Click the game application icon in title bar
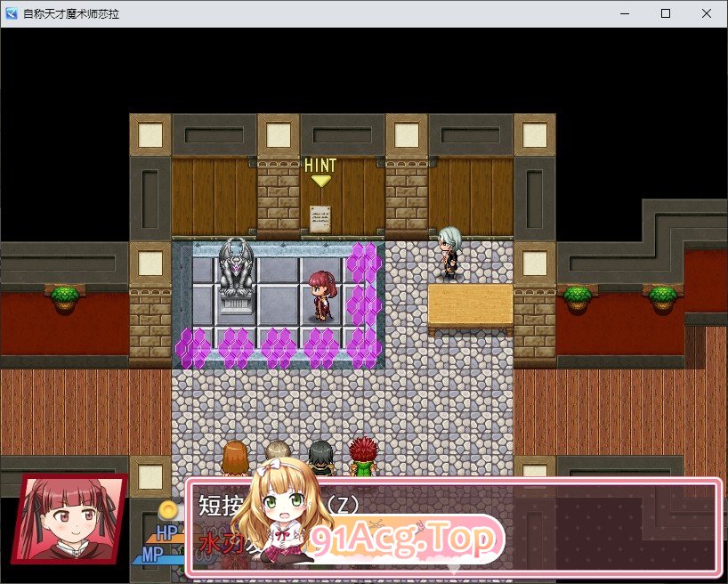Screen dimensions: 728x584 [x=11, y=13]
